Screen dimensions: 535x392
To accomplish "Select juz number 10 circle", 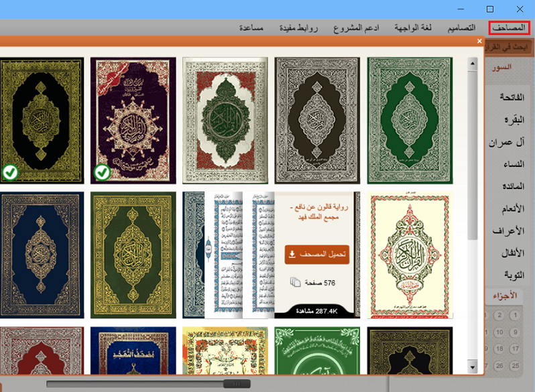I will point(499,332).
